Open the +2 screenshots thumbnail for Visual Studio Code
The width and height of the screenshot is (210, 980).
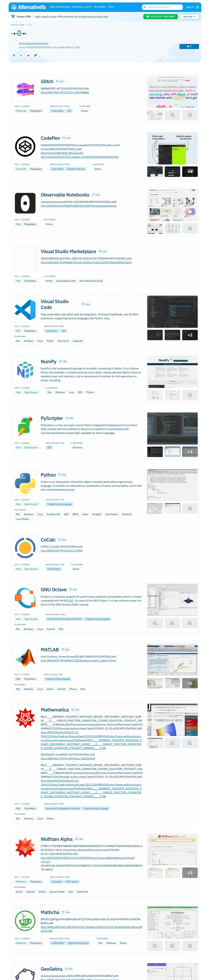pyautogui.click(x=190, y=335)
